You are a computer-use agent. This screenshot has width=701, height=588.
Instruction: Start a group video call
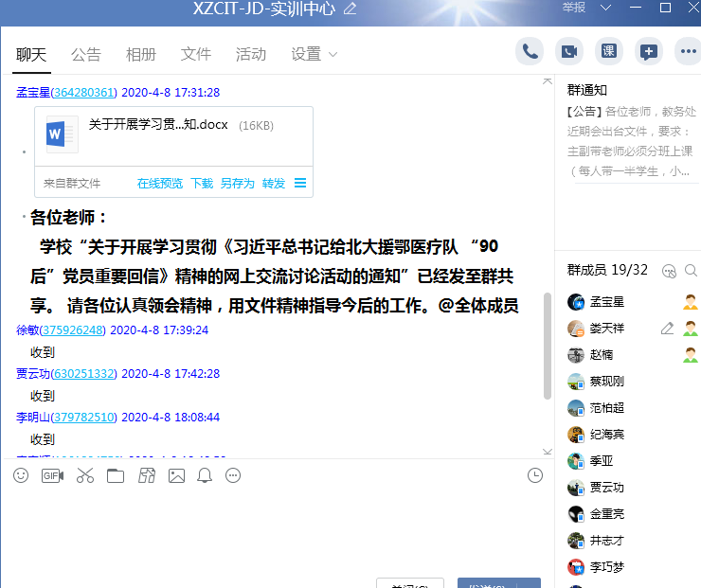(569, 51)
